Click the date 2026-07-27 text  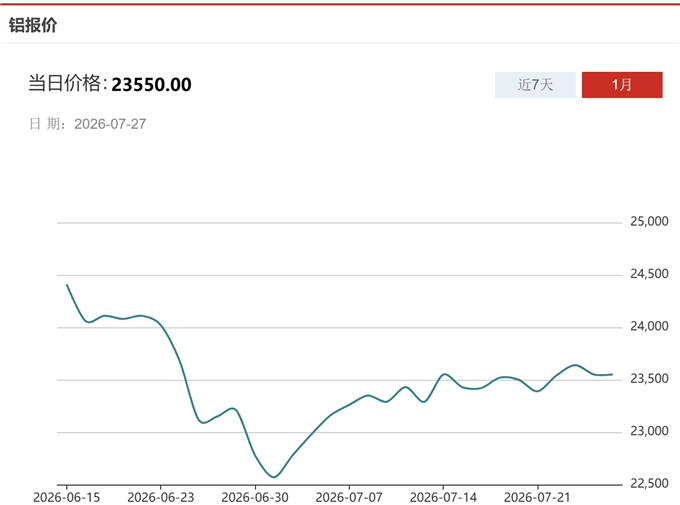pos(110,124)
